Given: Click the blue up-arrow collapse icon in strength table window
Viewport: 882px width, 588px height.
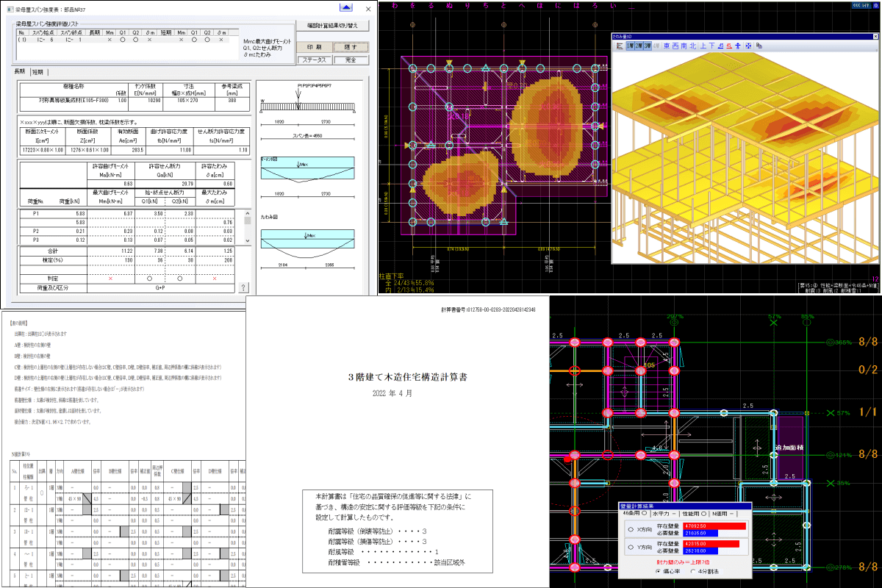Looking at the screenshot, I should (x=345, y=9).
